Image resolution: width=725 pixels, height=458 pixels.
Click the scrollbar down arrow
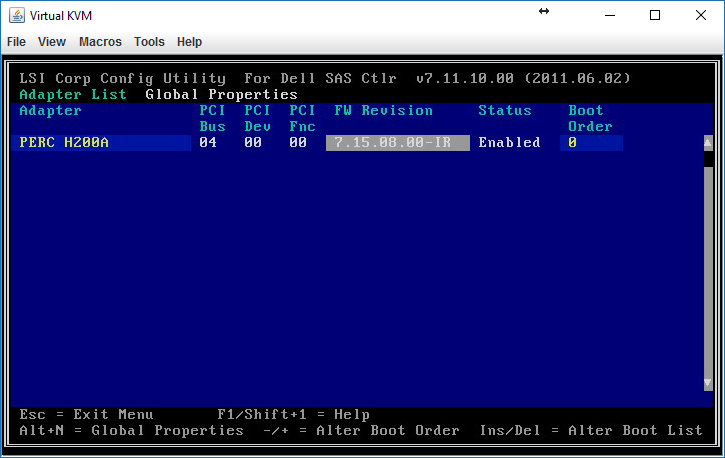pyautogui.click(x=708, y=383)
